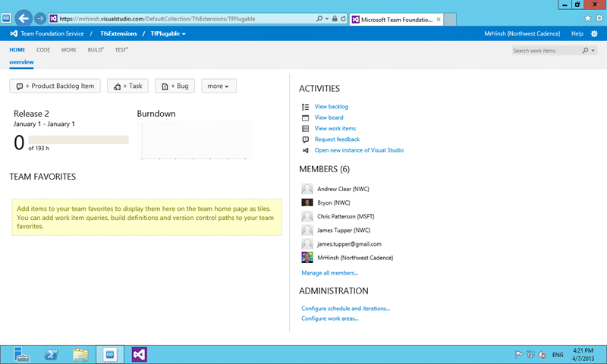Click the View board icon
Image resolution: width=607 pixels, height=364 pixels.
(306, 118)
